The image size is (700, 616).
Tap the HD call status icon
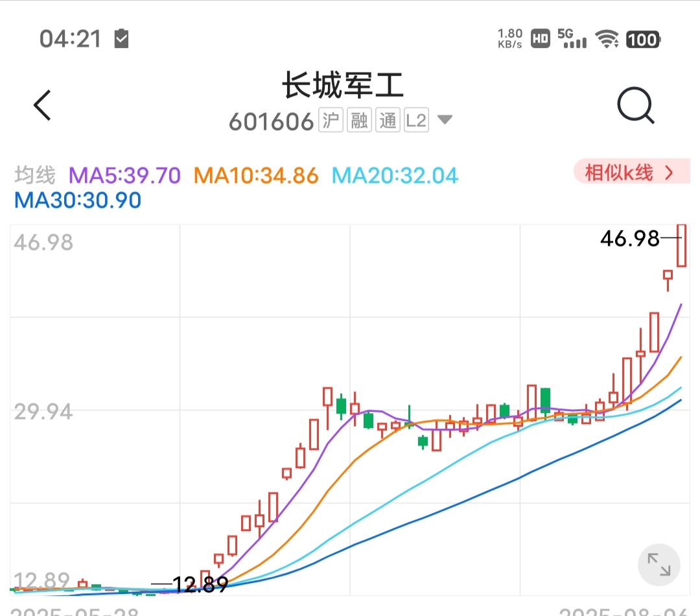tap(540, 39)
